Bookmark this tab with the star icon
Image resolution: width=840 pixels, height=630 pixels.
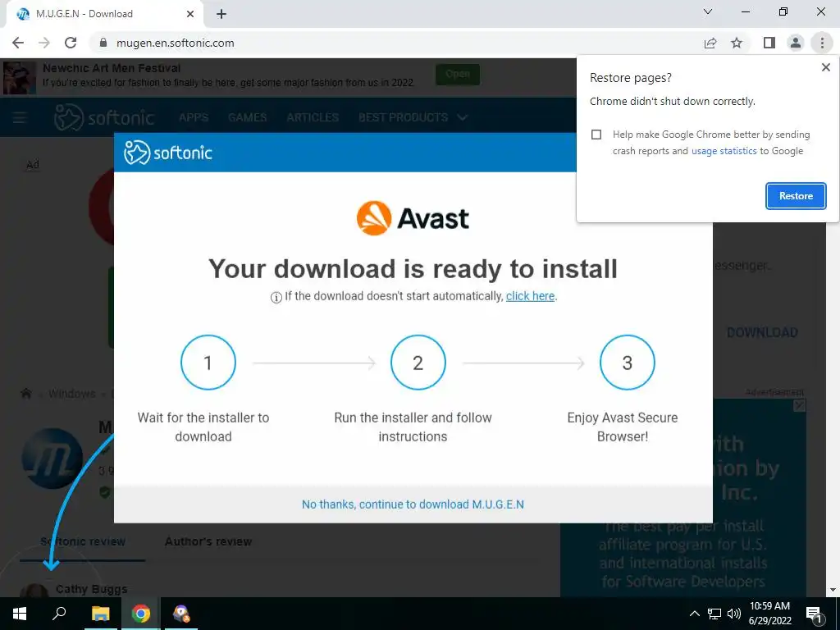pyautogui.click(x=737, y=43)
